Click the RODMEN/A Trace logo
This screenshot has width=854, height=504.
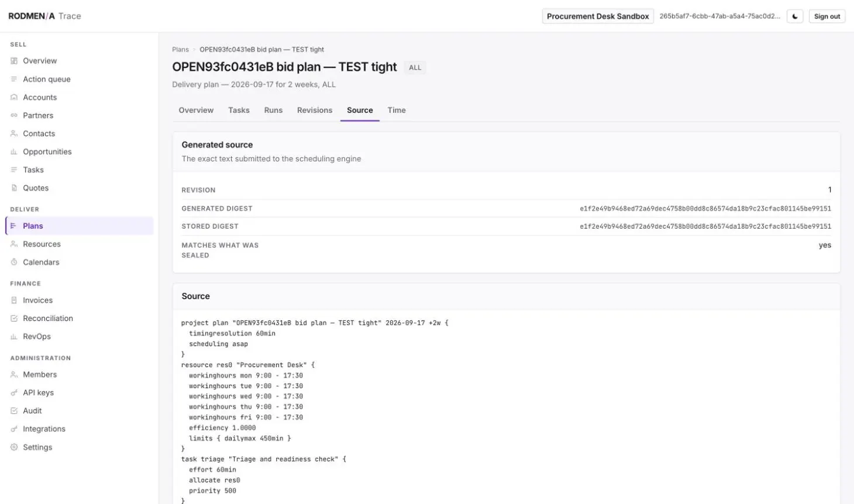(44, 16)
